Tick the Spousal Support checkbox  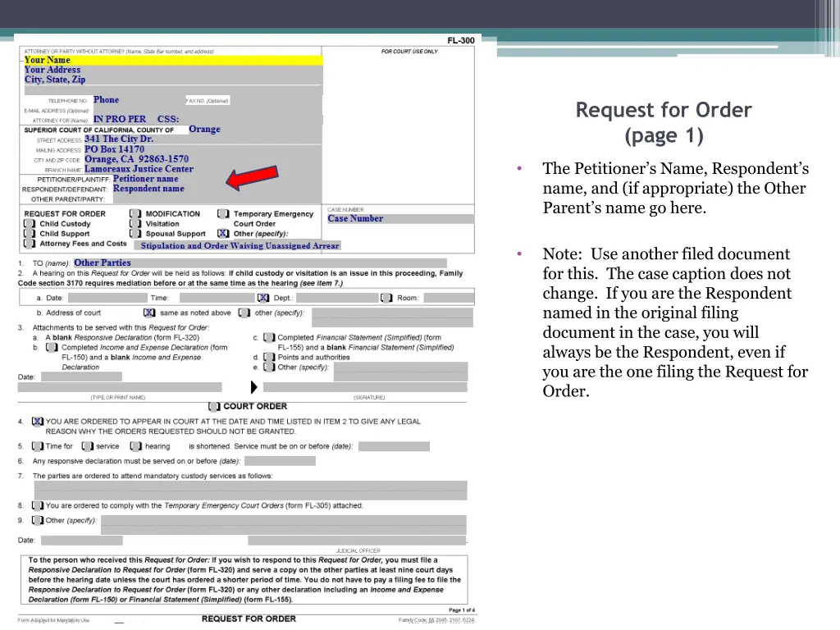click(x=135, y=234)
